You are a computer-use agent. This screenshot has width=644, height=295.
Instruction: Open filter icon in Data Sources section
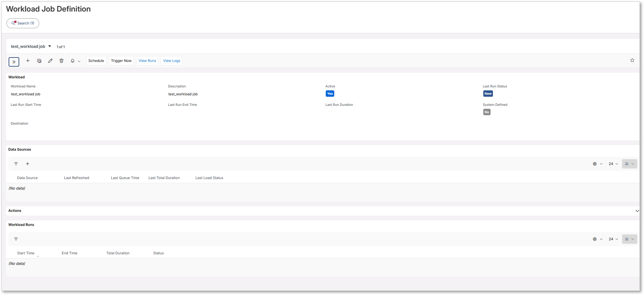16,164
